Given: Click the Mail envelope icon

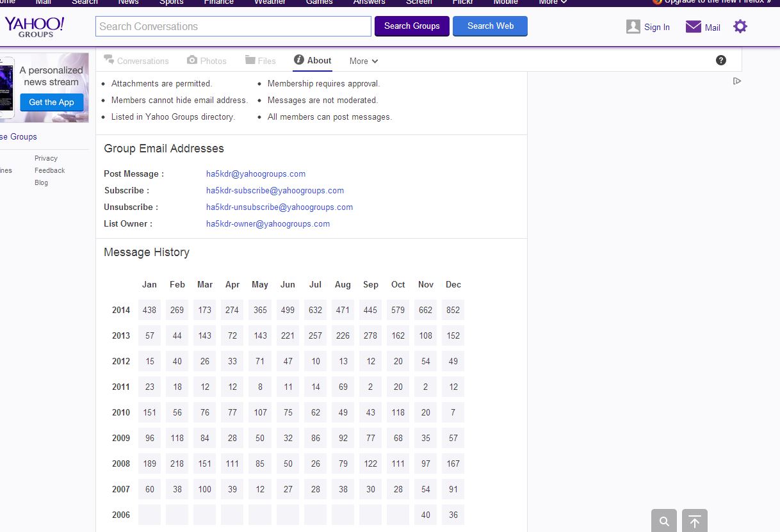Looking at the screenshot, I should click(693, 27).
